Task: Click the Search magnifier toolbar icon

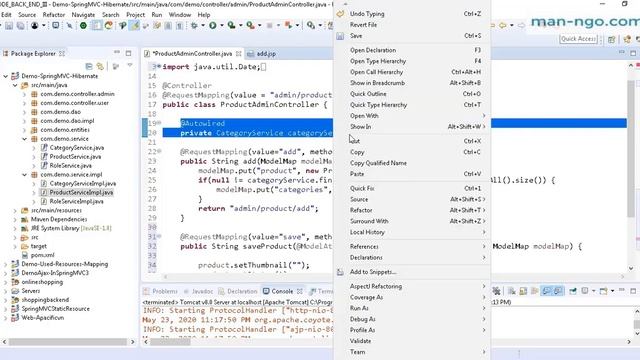Action: coord(311,25)
